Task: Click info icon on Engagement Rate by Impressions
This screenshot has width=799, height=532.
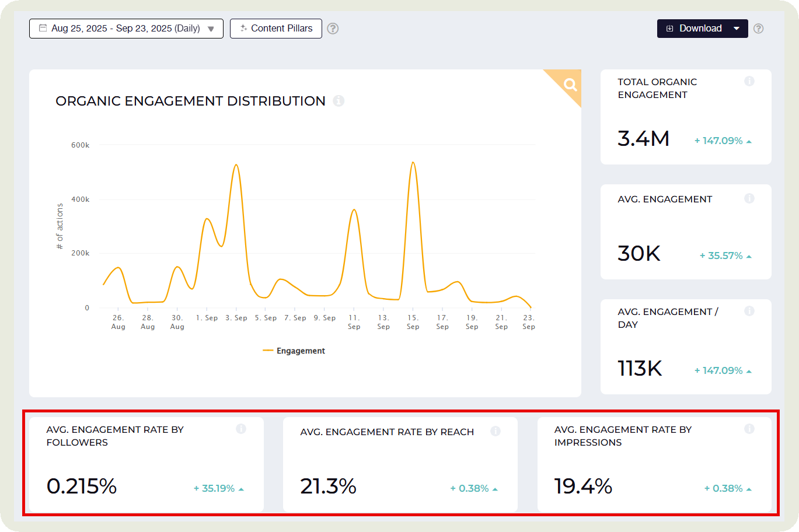Action: tap(749, 429)
